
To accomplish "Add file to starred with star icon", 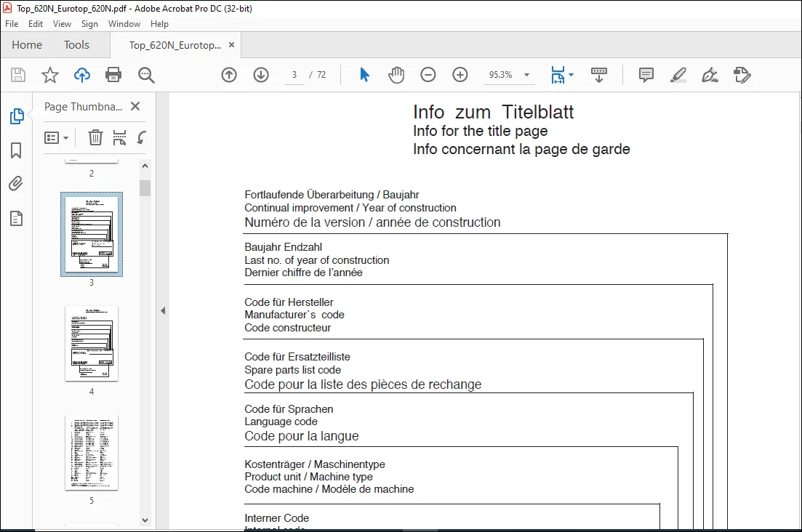I will 49,75.
